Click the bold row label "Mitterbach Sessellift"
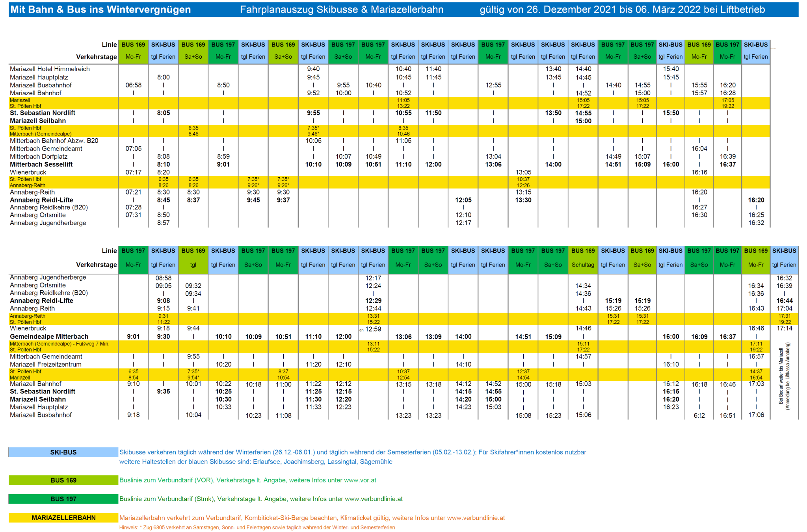The image size is (807, 532). pos(41,164)
